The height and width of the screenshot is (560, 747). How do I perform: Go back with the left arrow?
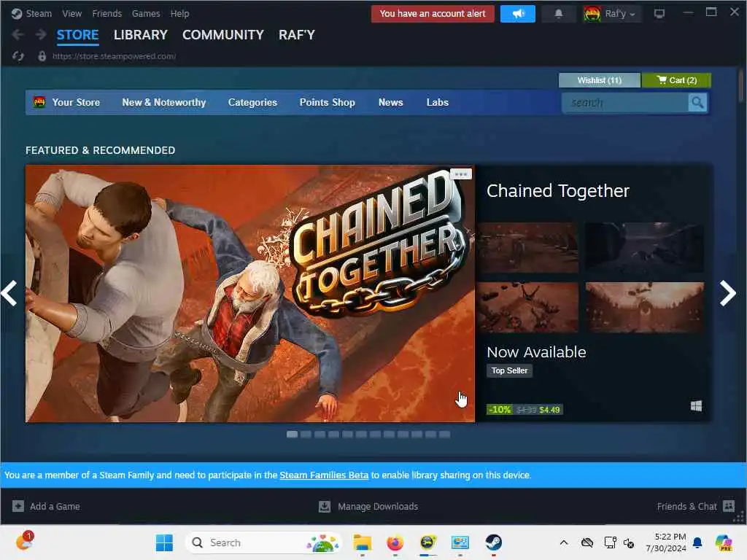coord(18,35)
